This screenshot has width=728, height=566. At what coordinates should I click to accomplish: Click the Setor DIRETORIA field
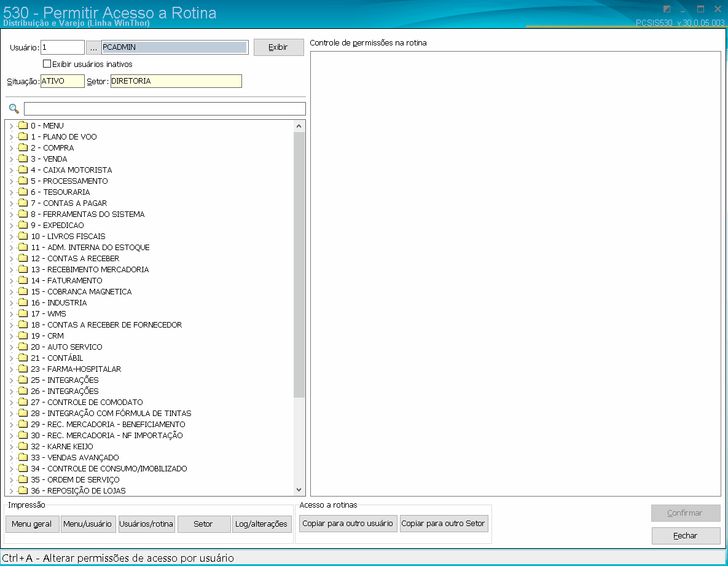[176, 81]
